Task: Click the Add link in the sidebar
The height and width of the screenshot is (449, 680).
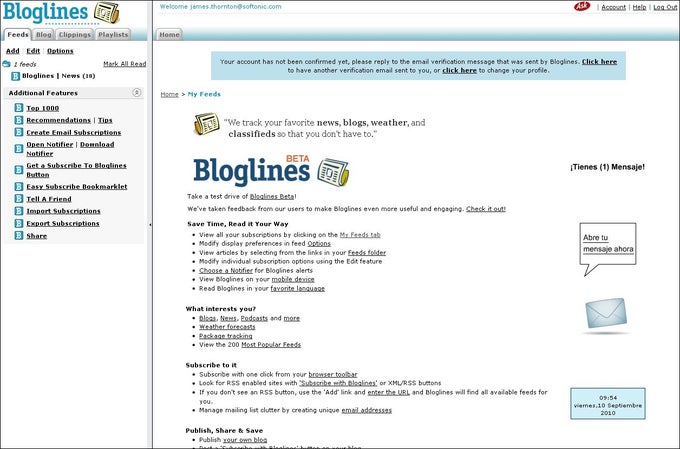Action: 13,51
